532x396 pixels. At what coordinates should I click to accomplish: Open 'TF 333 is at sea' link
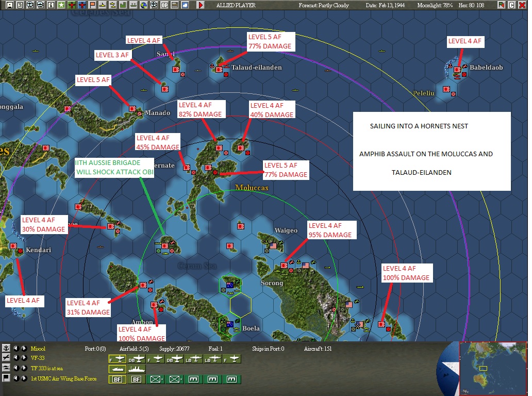point(47,368)
